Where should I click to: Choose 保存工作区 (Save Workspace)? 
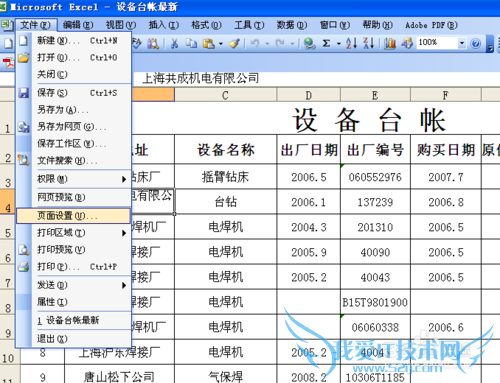point(73,144)
